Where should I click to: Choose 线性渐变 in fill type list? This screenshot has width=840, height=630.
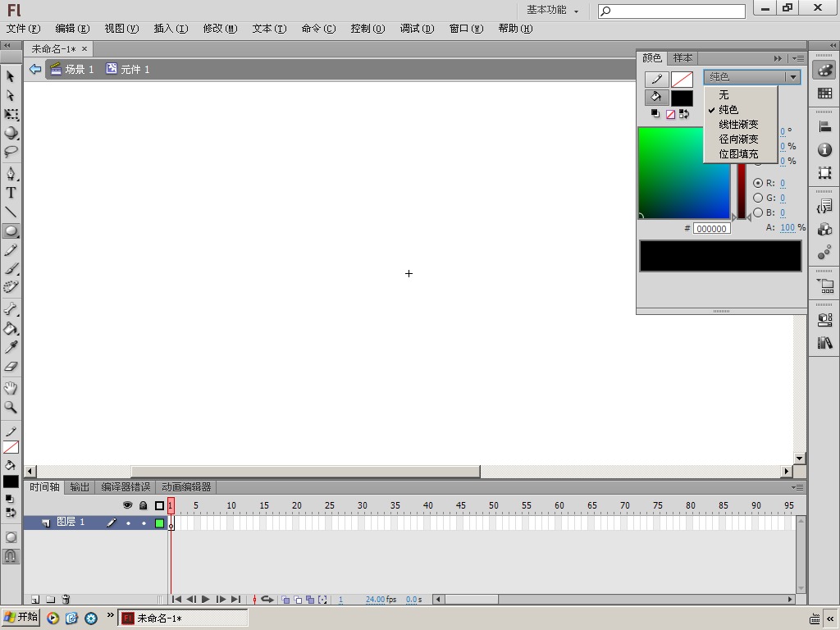tap(741, 125)
